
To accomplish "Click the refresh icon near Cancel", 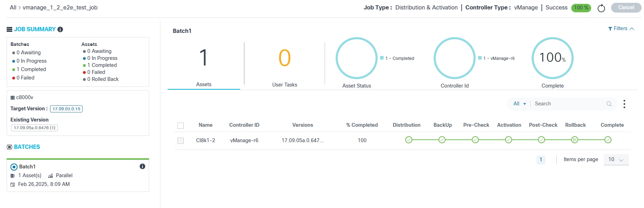I will coord(601,8).
